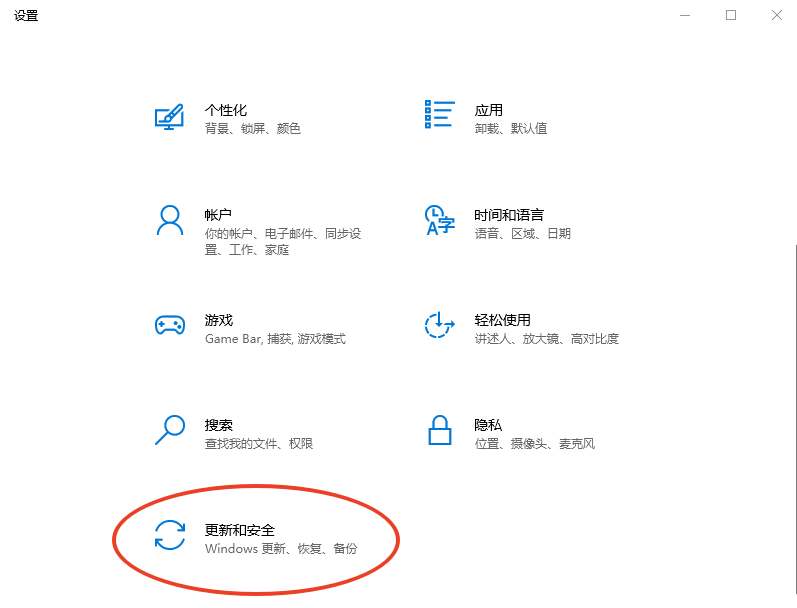Open 更新和安全 settings title
The width and height of the screenshot is (797, 608).
pyautogui.click(x=239, y=530)
